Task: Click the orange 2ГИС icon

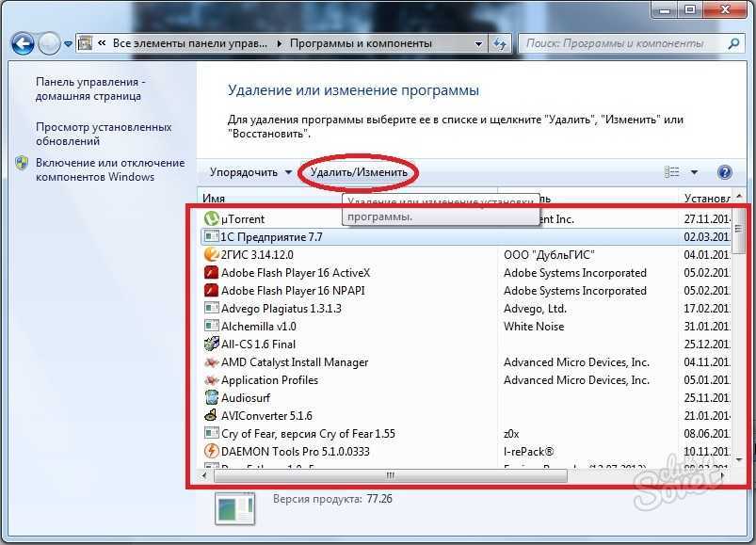Action: [211, 254]
